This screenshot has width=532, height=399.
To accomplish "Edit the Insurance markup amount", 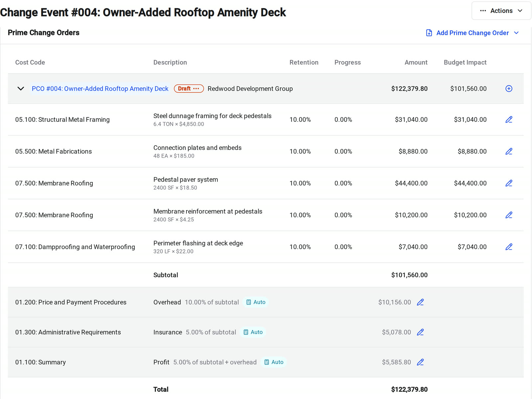I will [x=420, y=332].
